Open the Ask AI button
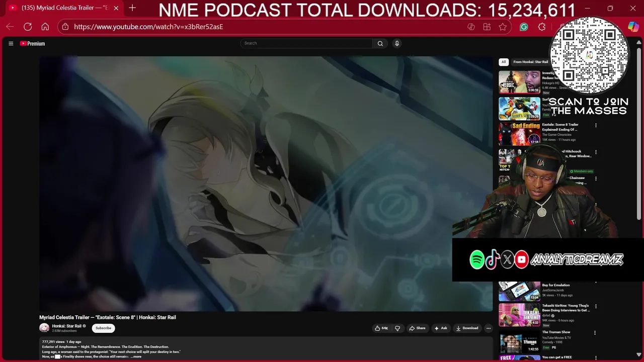 point(441,328)
